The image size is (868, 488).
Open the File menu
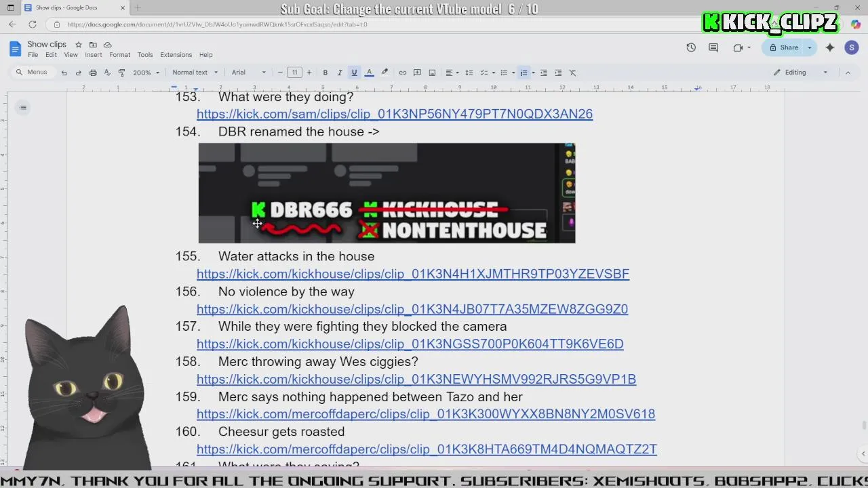pyautogui.click(x=33, y=55)
